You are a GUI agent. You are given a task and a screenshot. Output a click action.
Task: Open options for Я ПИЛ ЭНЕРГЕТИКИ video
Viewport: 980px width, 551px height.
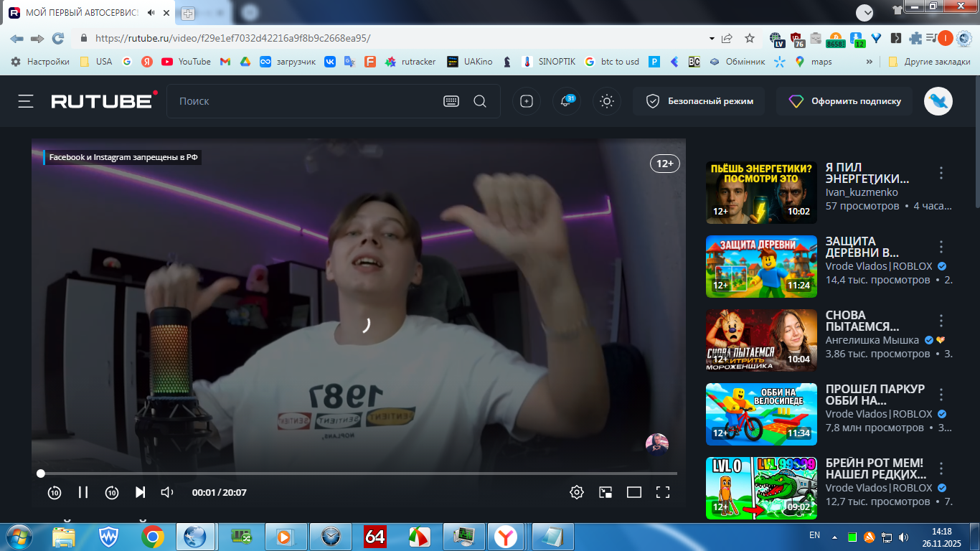pyautogui.click(x=941, y=173)
